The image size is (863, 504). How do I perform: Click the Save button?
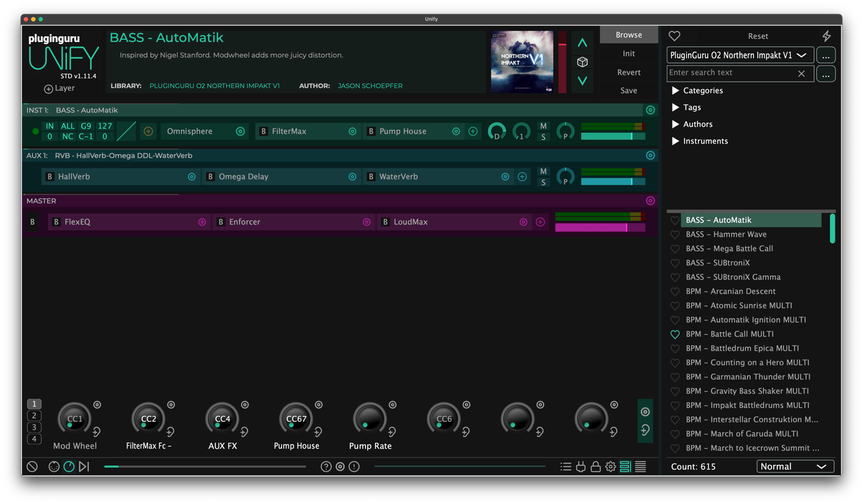(629, 90)
